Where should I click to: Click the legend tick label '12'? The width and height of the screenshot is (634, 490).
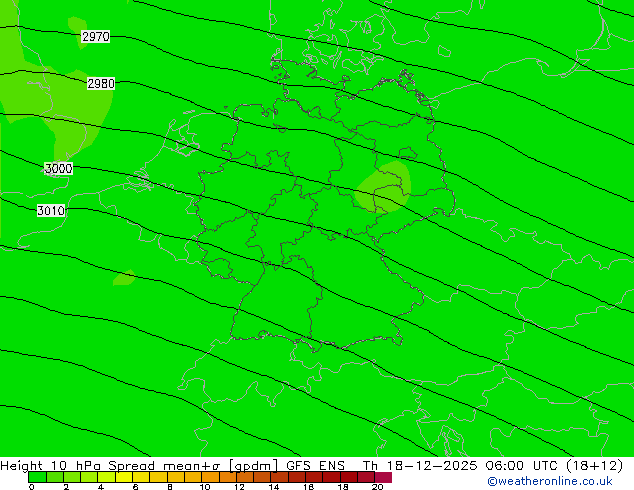[239, 487]
